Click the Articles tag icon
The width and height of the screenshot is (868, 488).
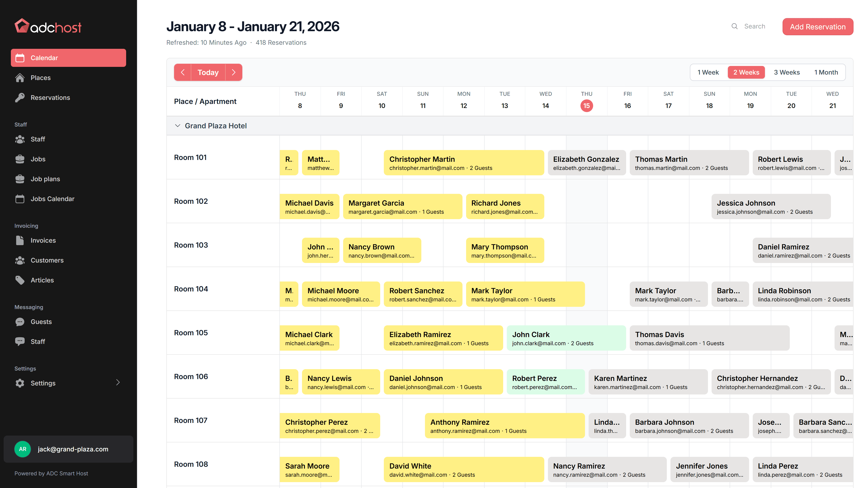coord(20,280)
